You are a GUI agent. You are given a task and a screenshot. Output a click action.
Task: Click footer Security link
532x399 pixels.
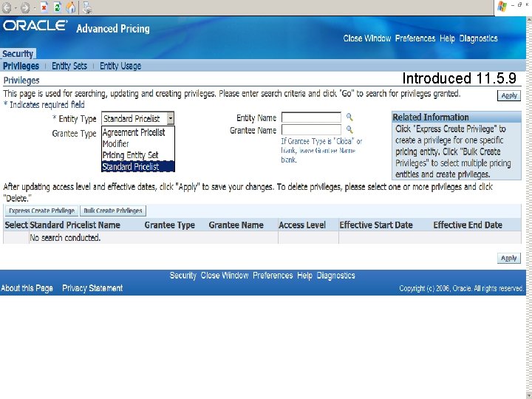183,276
